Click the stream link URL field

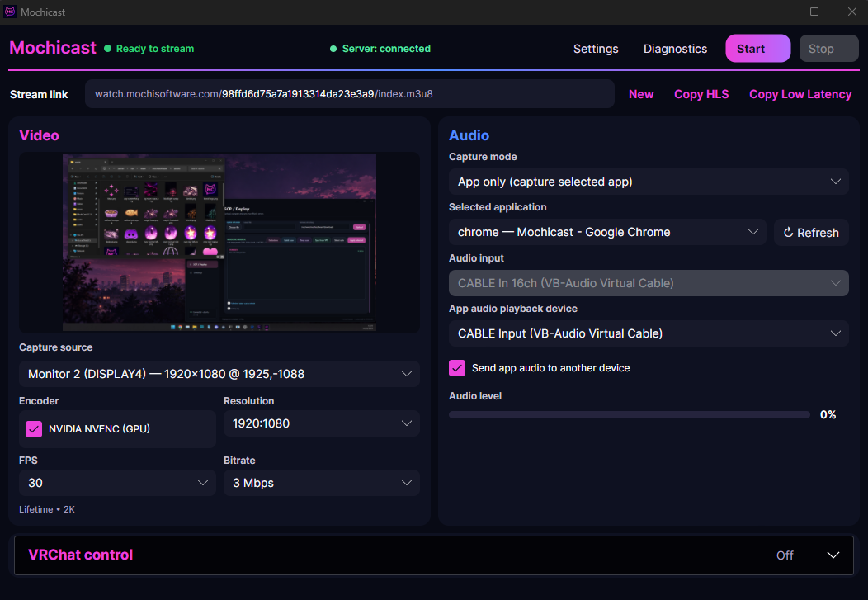(x=349, y=94)
